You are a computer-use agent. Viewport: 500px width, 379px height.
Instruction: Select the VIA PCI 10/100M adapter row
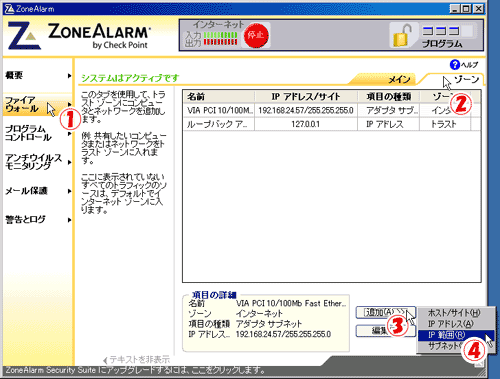click(331, 110)
